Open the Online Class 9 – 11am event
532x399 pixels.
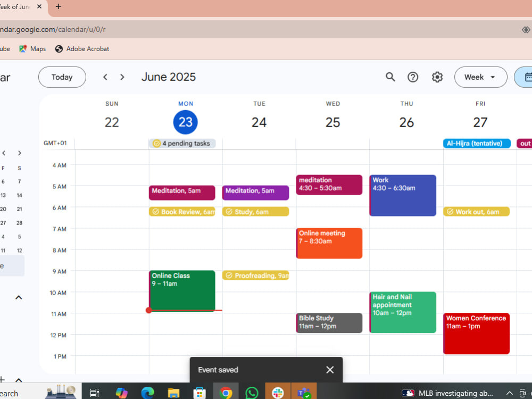click(182, 290)
